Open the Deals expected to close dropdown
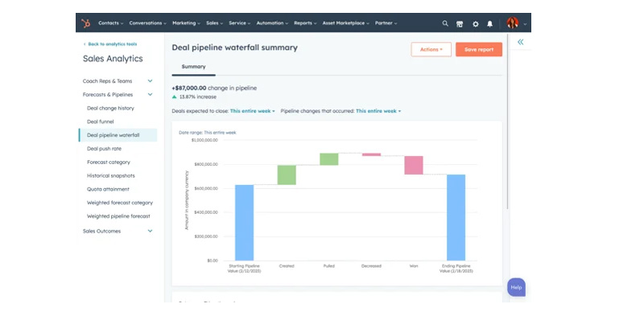 coord(252,111)
